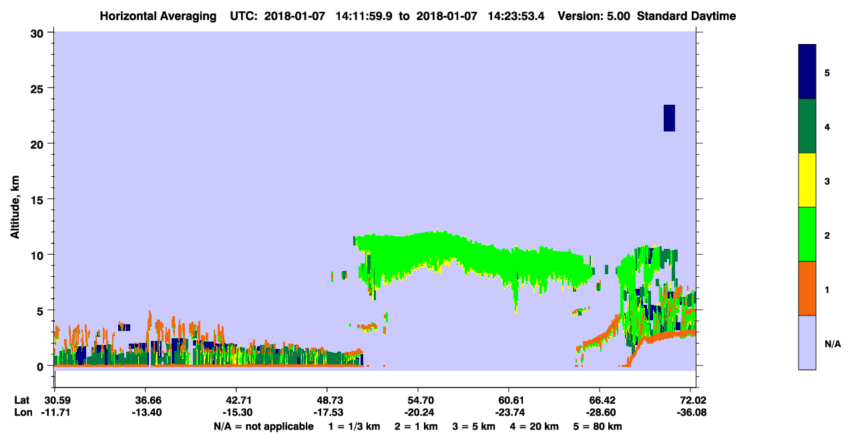Click the Horizontal Averaging title text
This screenshot has width=868, height=445.
(x=157, y=16)
